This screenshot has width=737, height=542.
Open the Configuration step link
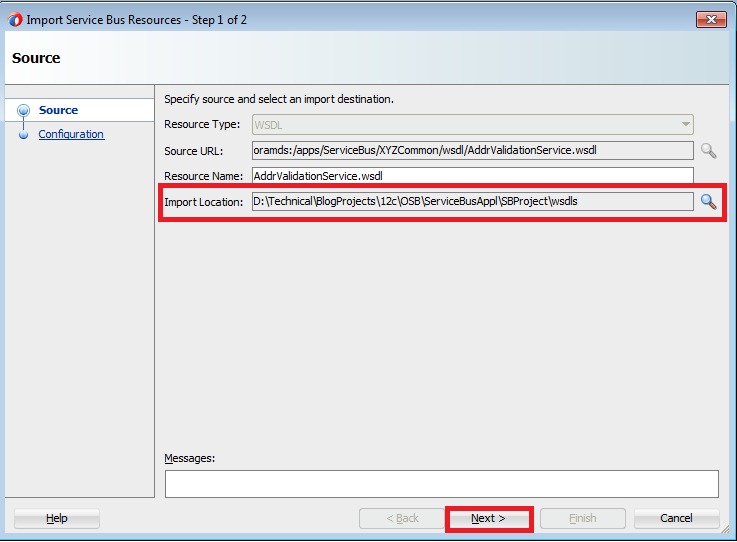71,135
